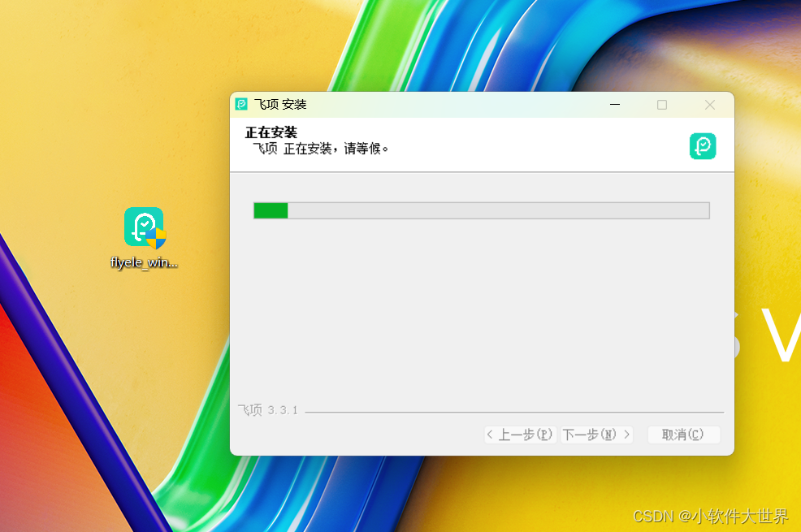The image size is (801, 532).
Task: Click the 上一步(P) back button
Action: click(521, 435)
